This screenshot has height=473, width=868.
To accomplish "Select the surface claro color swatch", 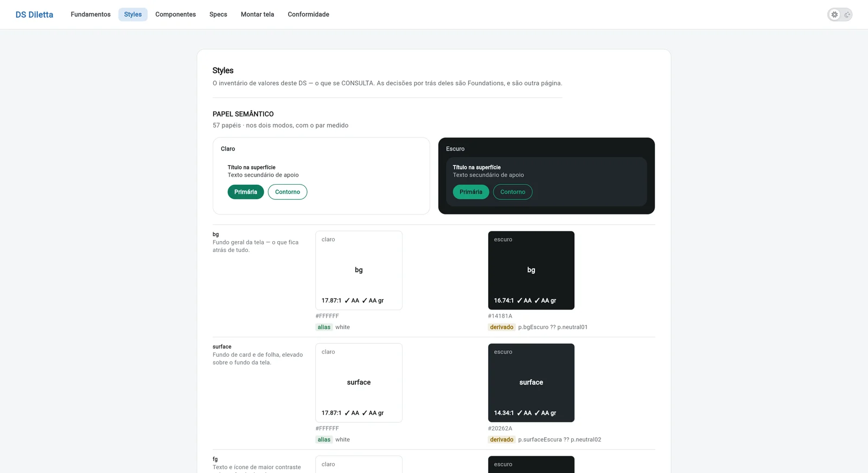I will coord(359,383).
